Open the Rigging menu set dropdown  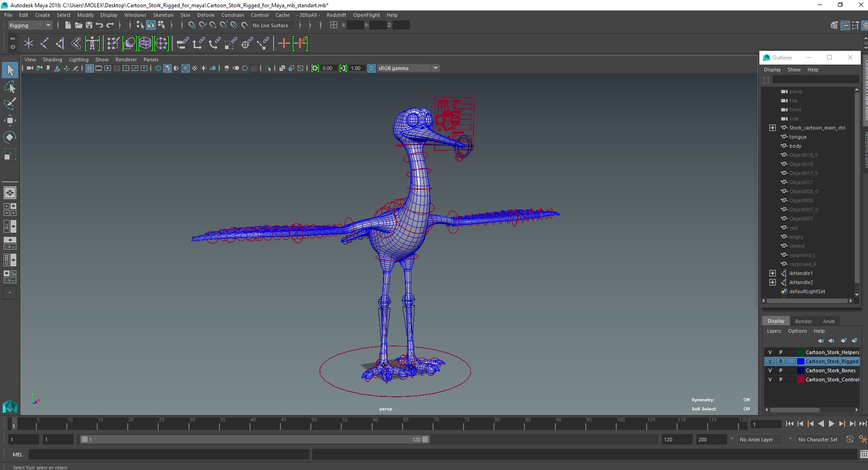click(30, 25)
